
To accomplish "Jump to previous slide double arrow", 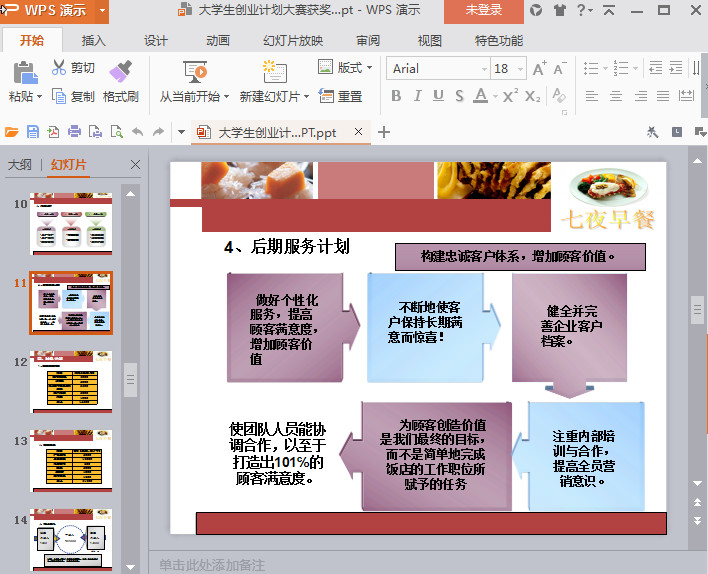I will (x=697, y=502).
